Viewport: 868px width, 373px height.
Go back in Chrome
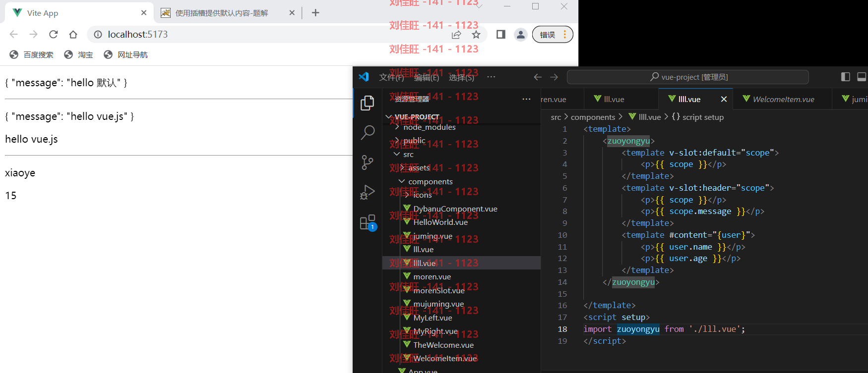(14, 34)
